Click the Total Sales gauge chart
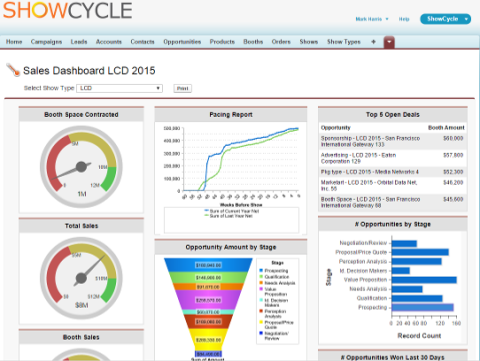 81,278
